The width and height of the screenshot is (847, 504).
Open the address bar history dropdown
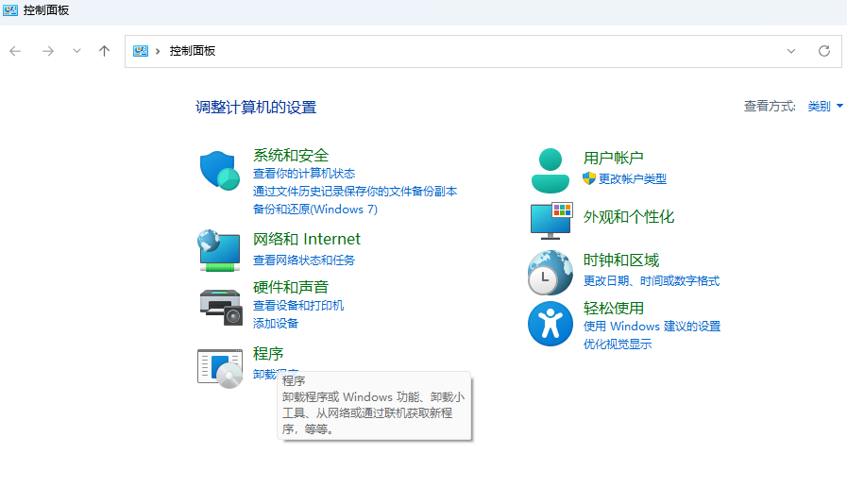pos(791,51)
